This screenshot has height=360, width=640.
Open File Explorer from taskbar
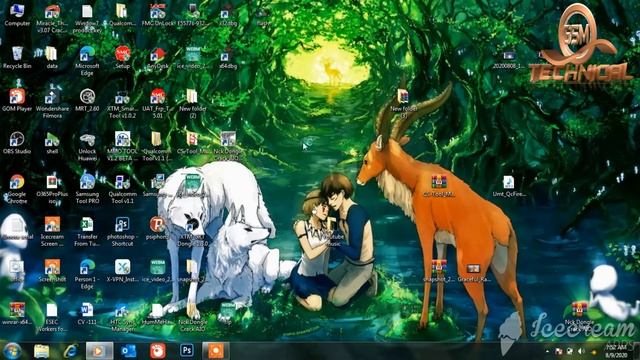[41, 351]
